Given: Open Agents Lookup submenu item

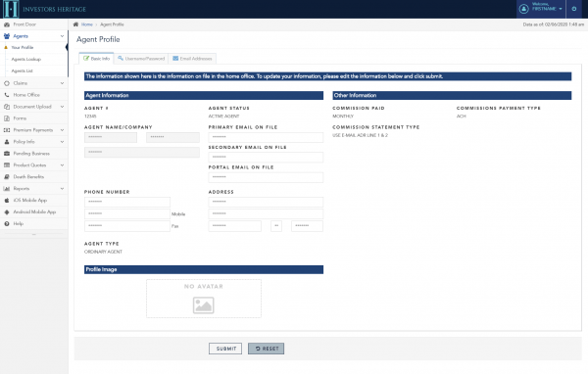Looking at the screenshot, I should click(25, 59).
